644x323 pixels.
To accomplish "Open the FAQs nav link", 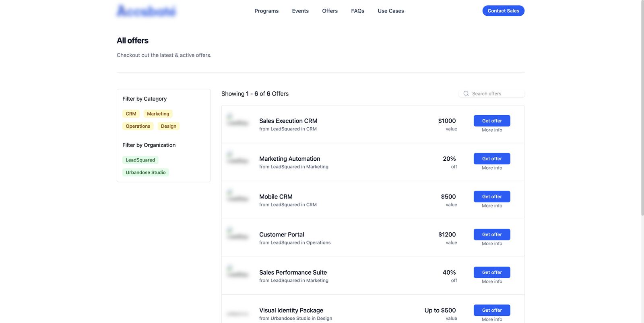I will pos(357,11).
